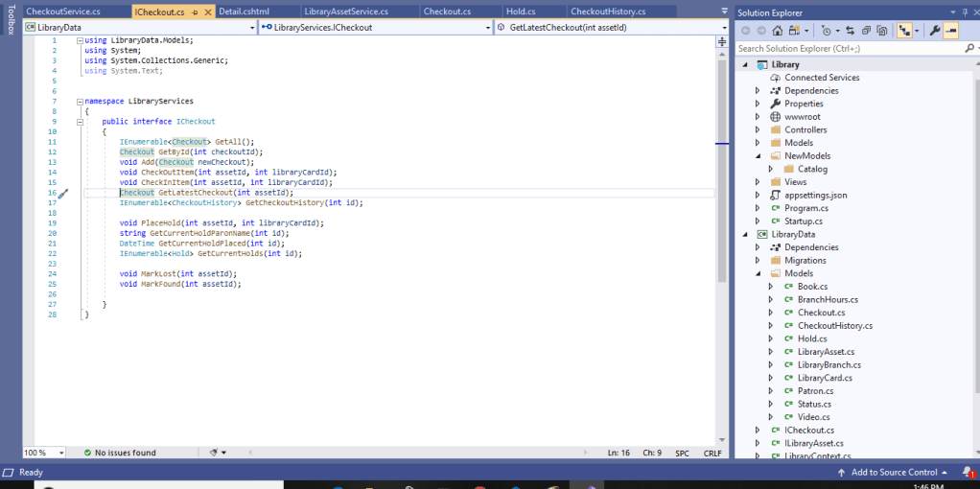Toggle Preview Selected Items button
The height and width of the screenshot is (489, 980).
[950, 31]
